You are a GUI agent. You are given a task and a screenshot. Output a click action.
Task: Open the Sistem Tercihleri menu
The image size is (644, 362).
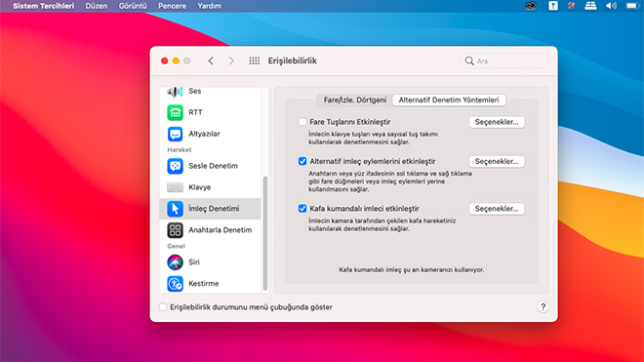[x=44, y=6]
